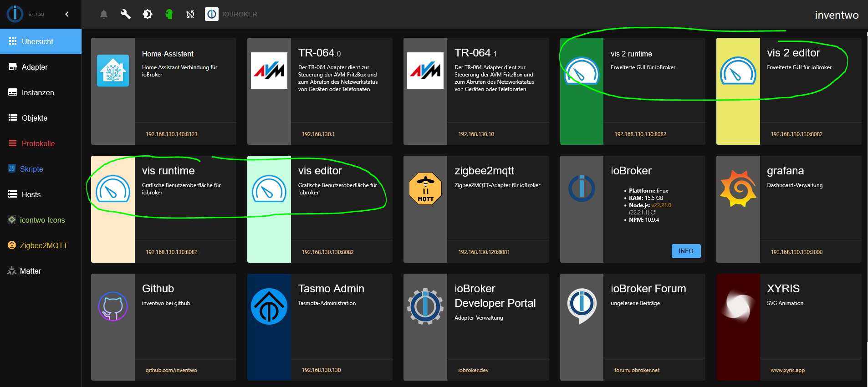This screenshot has width=868, height=387.
Task: Open the github.com/inventwo link
Action: (x=171, y=370)
